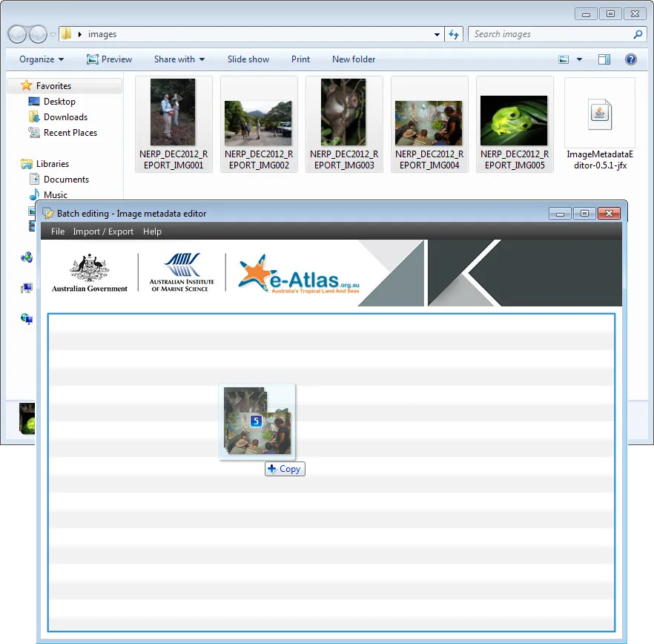Viewport: 654px width, 644px height.
Task: Click the Forward navigation arrow in Explorer
Action: (x=38, y=34)
